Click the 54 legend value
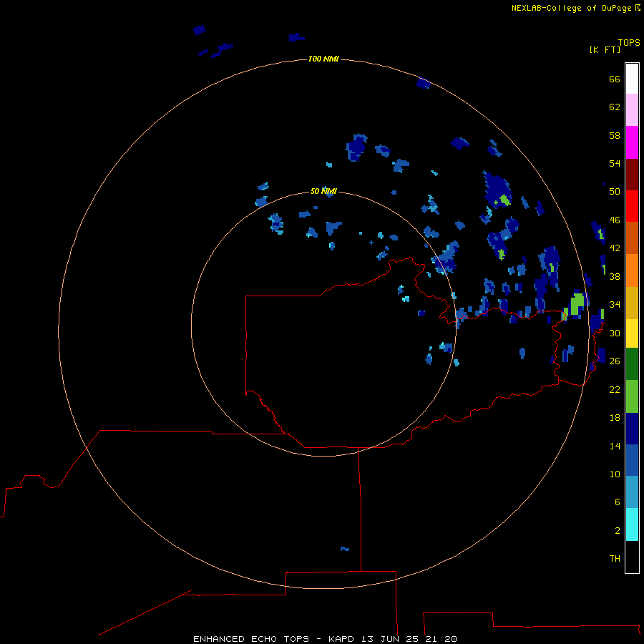This screenshot has height=644, width=644. click(x=615, y=163)
